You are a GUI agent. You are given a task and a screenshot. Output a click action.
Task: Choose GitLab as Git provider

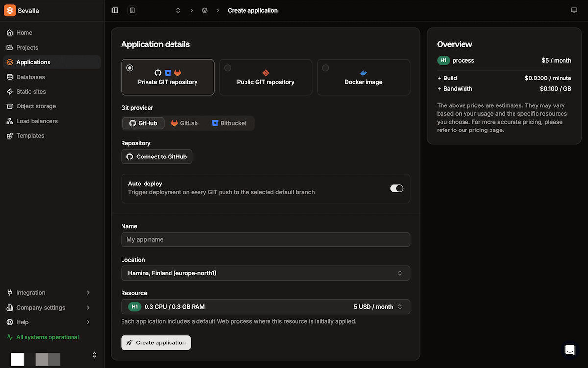pyautogui.click(x=184, y=123)
